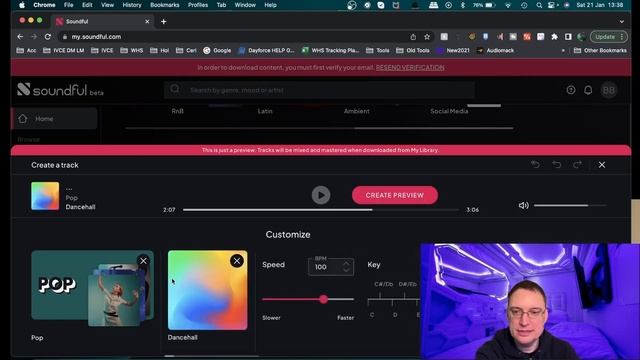Click the Soundful logo

[60, 90]
